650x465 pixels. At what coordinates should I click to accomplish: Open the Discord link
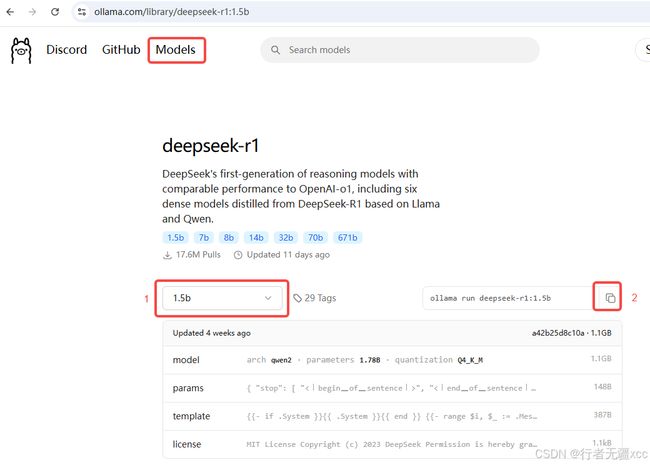pyautogui.click(x=66, y=50)
